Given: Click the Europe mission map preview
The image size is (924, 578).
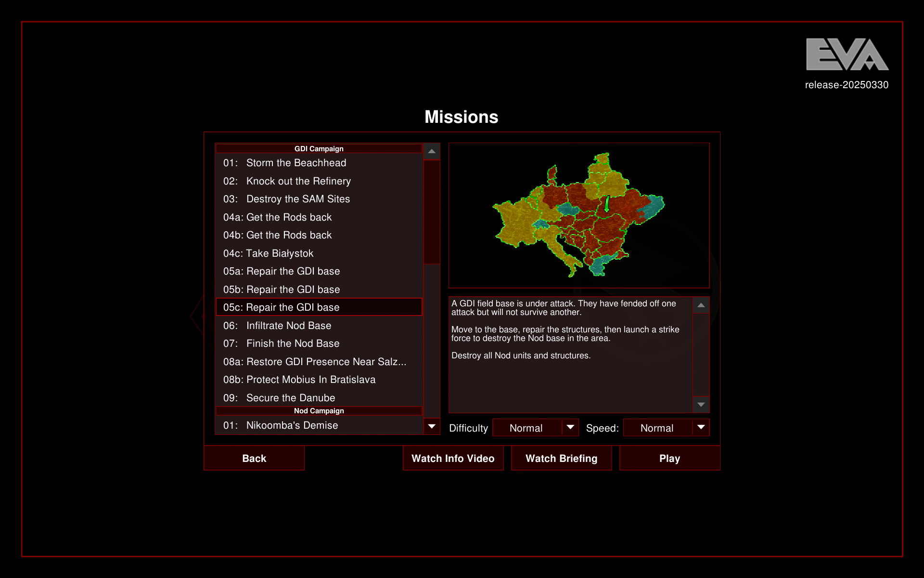Looking at the screenshot, I should (x=579, y=215).
